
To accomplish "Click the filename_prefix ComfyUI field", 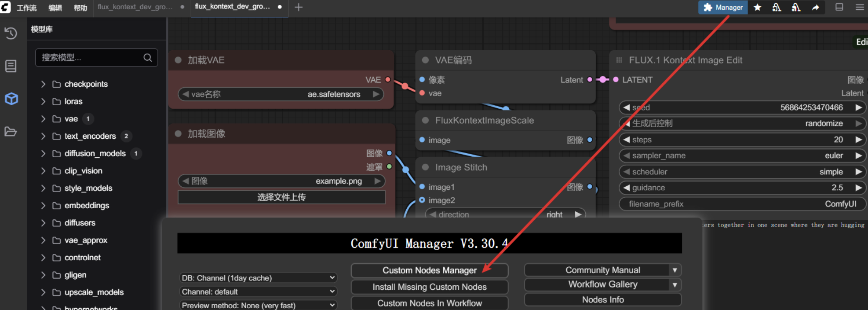I will 742,204.
